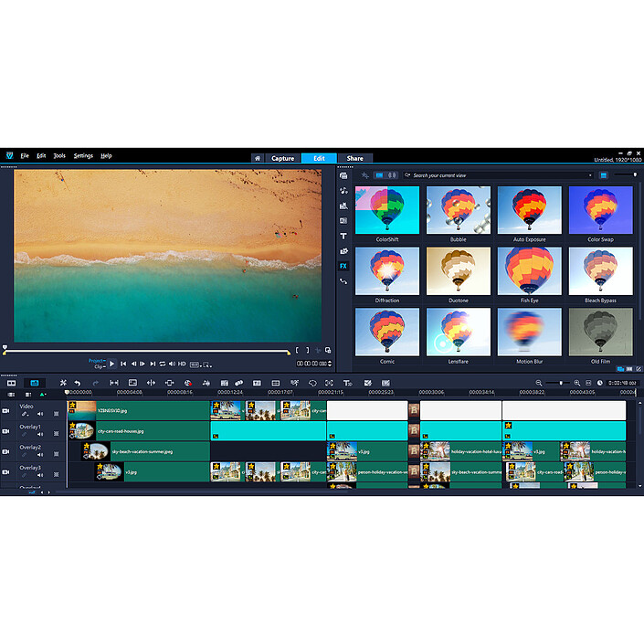
Task: Open the Media library panel icon
Action: coord(343,175)
